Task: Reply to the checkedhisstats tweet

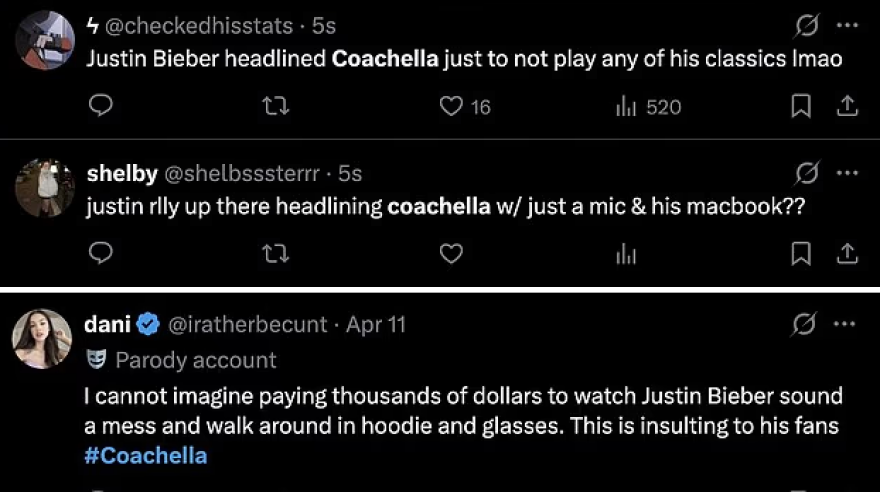Action: click(x=98, y=105)
